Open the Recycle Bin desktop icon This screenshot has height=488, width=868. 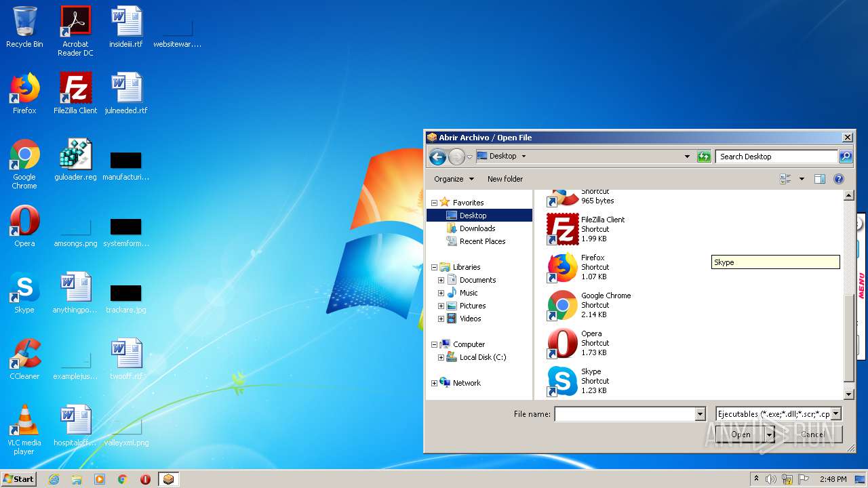click(x=24, y=27)
